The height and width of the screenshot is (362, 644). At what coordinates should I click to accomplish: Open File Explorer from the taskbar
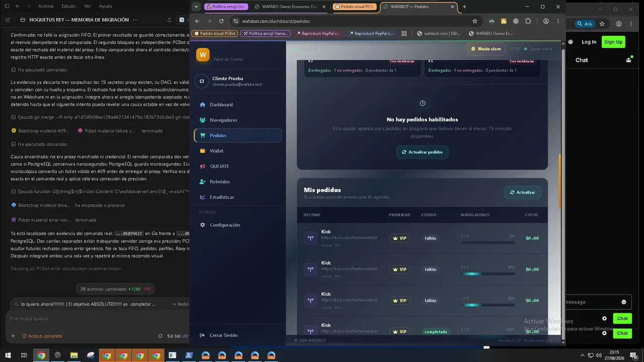pos(73,355)
